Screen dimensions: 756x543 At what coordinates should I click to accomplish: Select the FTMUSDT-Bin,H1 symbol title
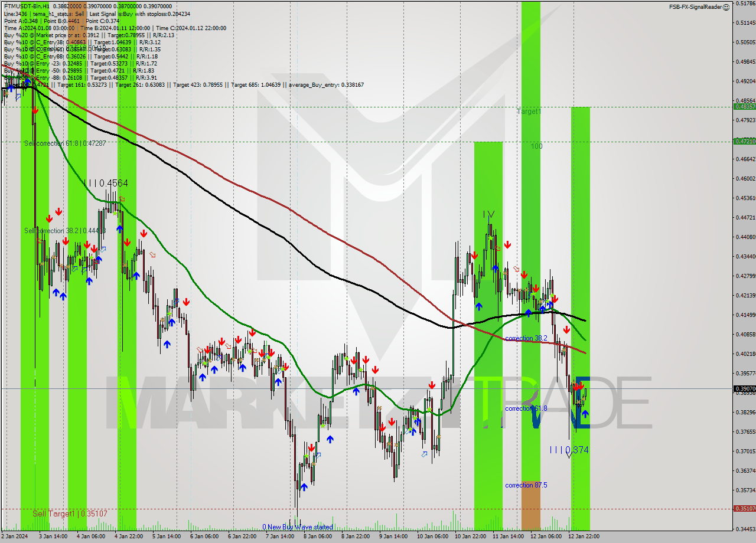(27, 6)
